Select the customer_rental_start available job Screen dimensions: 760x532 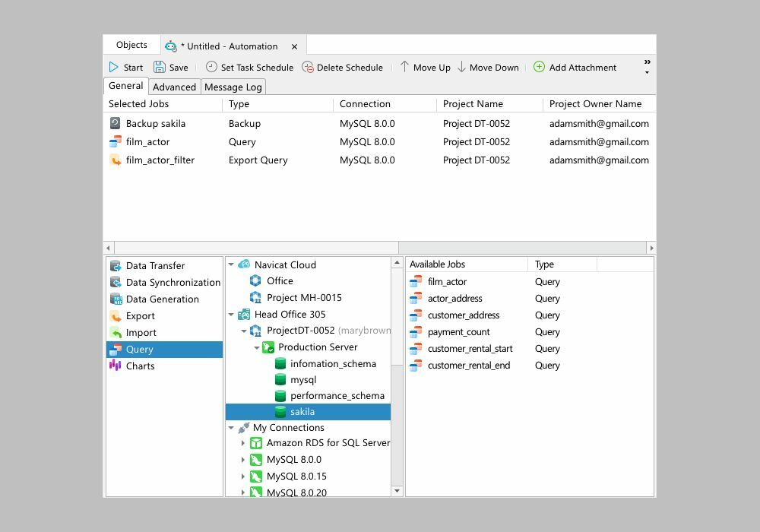470,348
